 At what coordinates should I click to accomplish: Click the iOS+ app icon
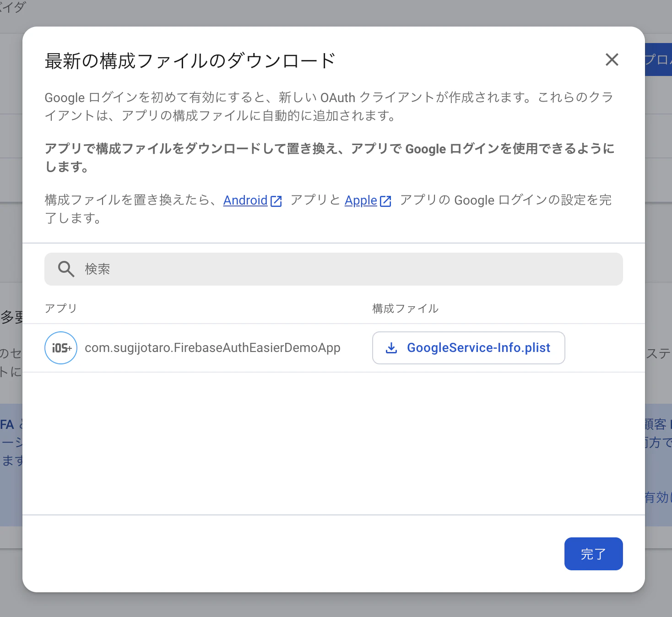click(x=61, y=348)
